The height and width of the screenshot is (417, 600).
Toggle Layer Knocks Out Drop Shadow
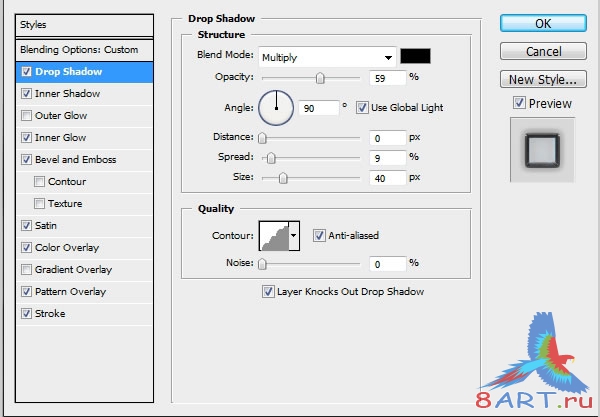coord(268,292)
